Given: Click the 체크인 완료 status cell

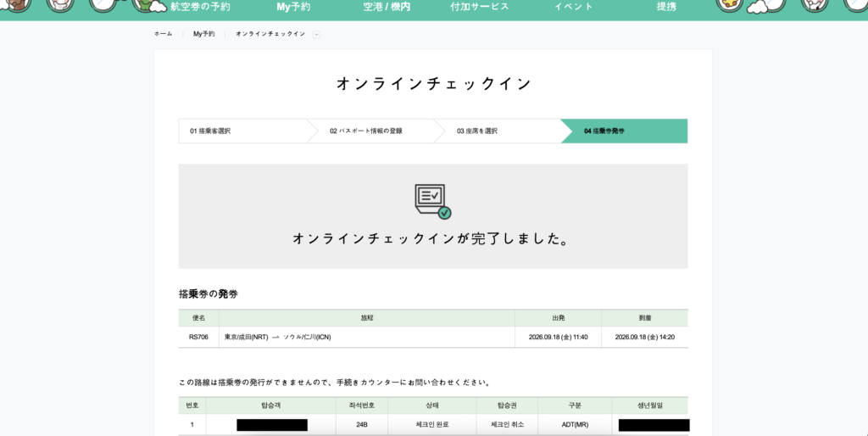Looking at the screenshot, I should [x=432, y=425].
